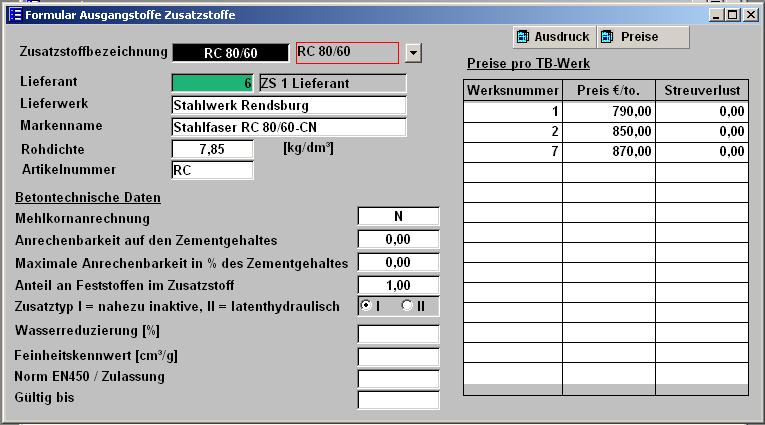Select the price cell 870,00 for Werk 7

[x=608, y=152]
